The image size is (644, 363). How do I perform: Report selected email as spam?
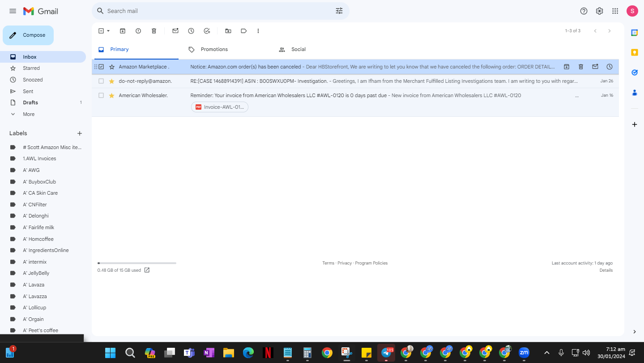pos(138,31)
